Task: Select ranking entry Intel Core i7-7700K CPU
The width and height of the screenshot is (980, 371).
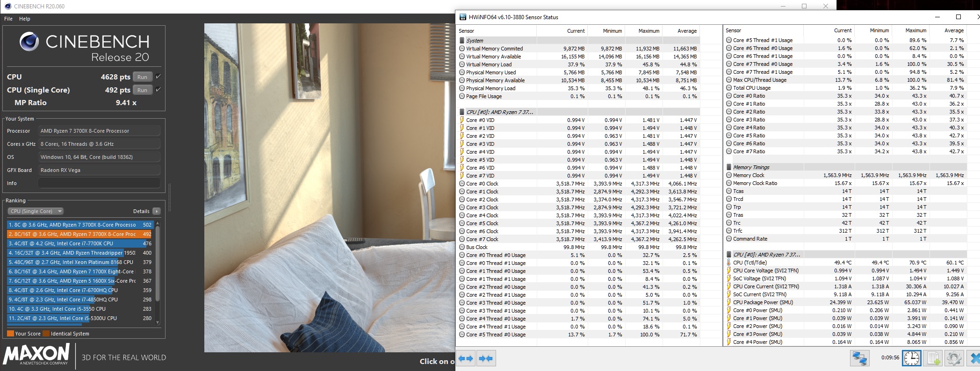Action: [x=80, y=243]
